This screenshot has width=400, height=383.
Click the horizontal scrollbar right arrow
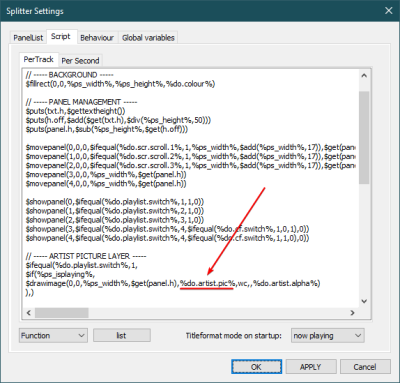352,313
